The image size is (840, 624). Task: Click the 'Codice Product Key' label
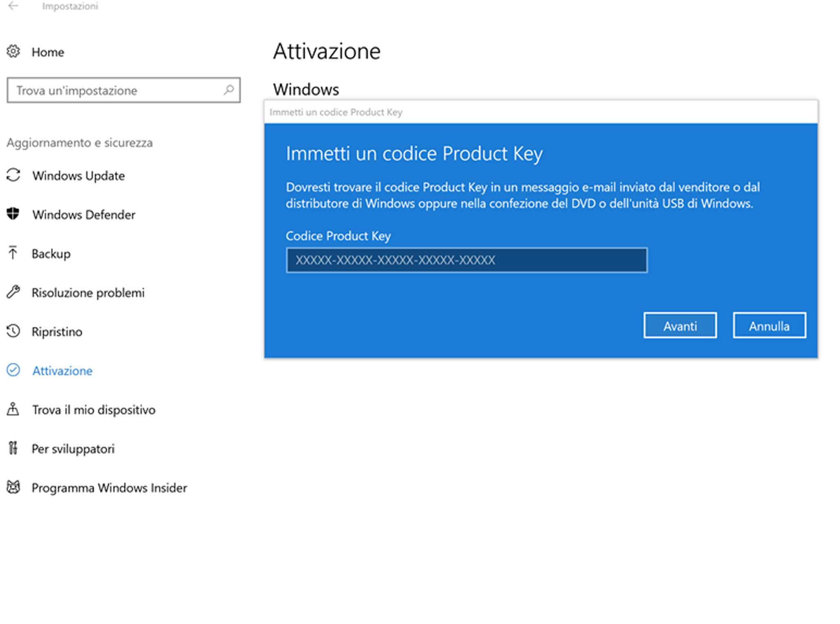click(x=338, y=236)
